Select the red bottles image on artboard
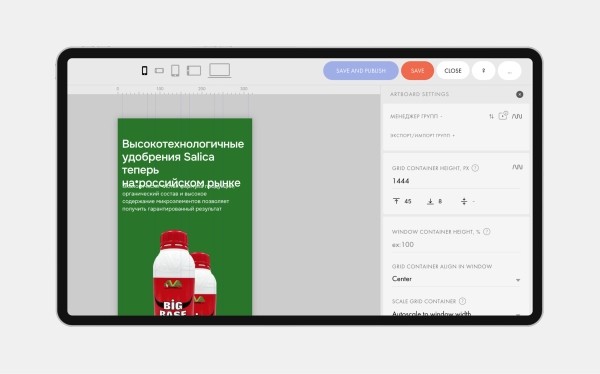This screenshot has width=600, height=374. tap(185, 273)
